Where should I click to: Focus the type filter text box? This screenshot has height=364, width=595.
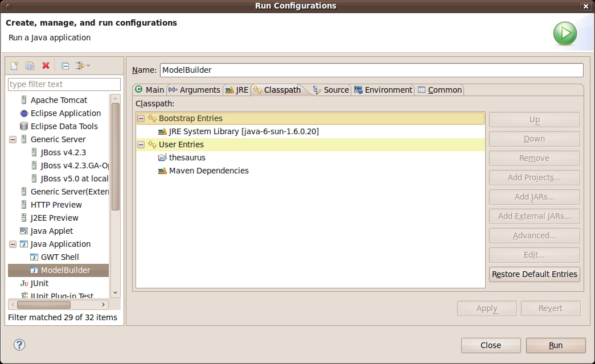click(x=64, y=84)
